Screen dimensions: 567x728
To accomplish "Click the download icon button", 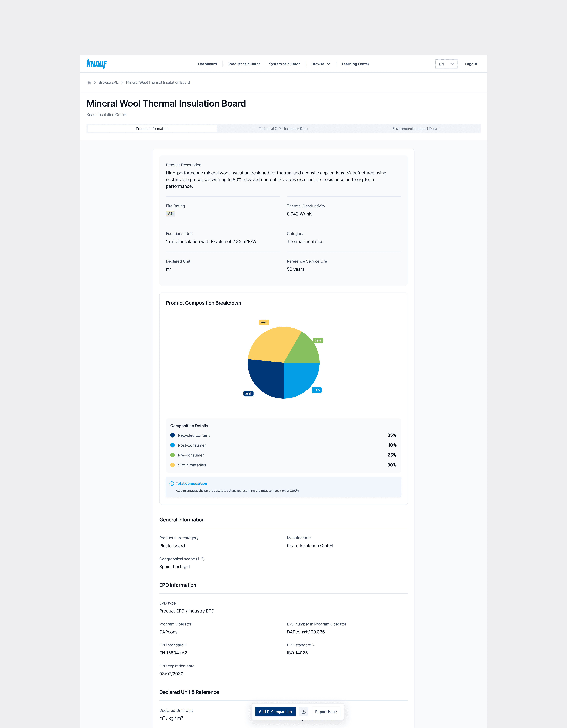I will [x=303, y=711].
